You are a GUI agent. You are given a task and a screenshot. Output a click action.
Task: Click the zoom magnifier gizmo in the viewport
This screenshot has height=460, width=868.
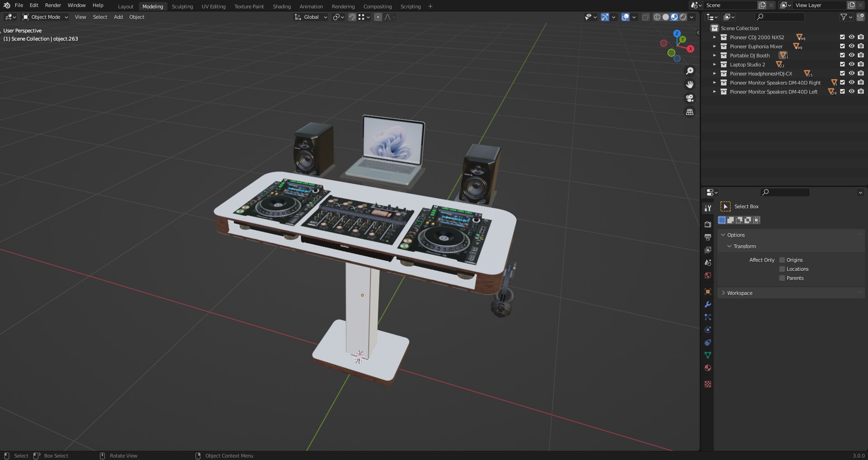pos(690,71)
